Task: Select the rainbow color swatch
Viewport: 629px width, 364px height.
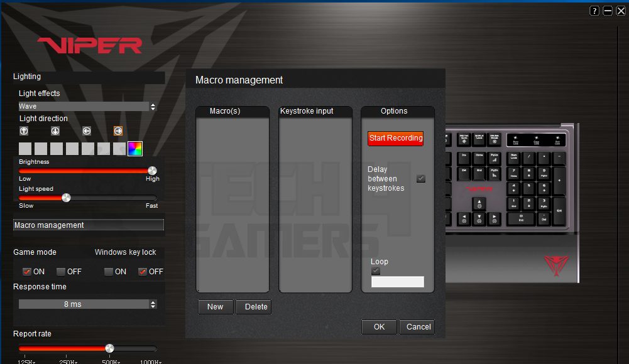Action: [135, 149]
